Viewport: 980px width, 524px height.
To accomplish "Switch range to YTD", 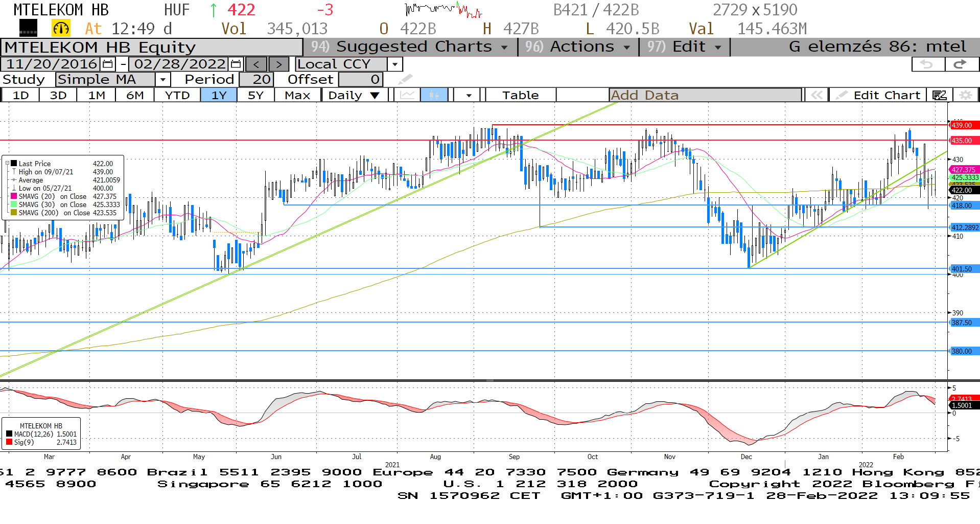I will click(x=177, y=95).
